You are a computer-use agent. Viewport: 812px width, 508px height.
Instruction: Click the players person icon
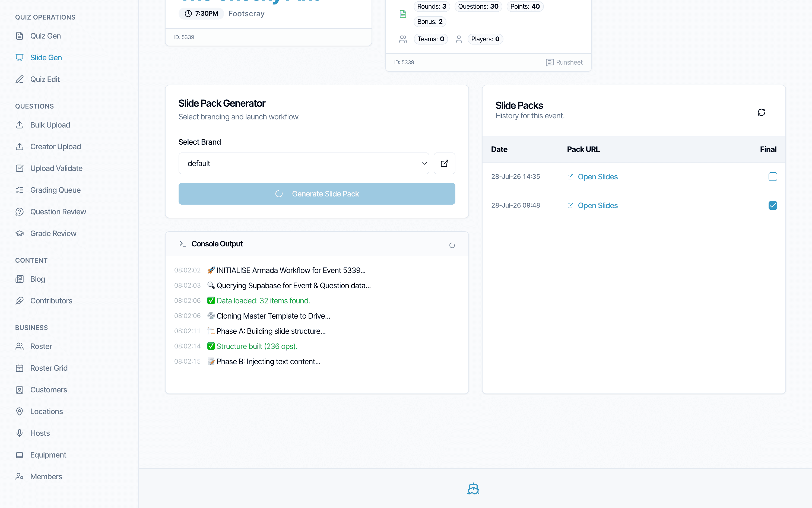(x=459, y=39)
